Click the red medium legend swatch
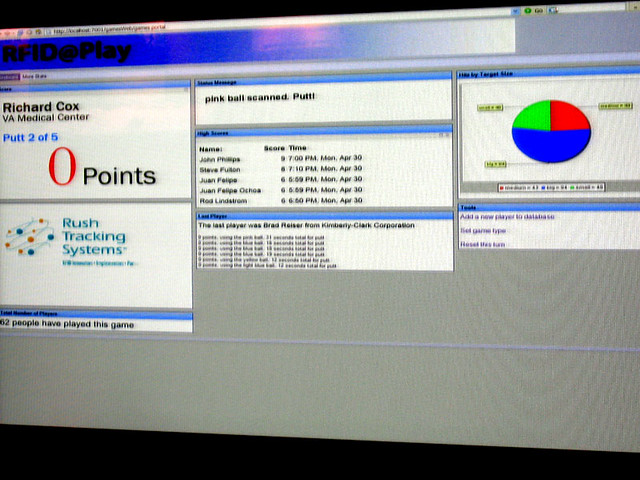640x480 pixels. pyautogui.click(x=502, y=188)
